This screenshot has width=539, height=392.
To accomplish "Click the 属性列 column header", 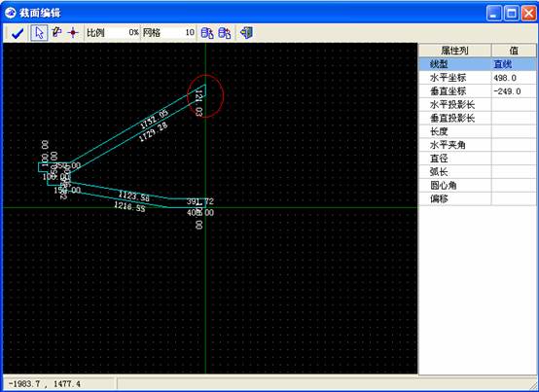I will [x=454, y=51].
